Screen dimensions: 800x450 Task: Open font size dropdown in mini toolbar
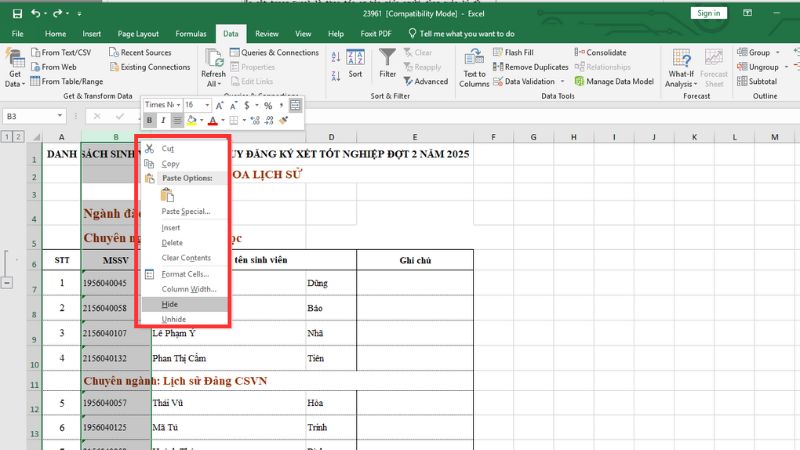point(207,104)
